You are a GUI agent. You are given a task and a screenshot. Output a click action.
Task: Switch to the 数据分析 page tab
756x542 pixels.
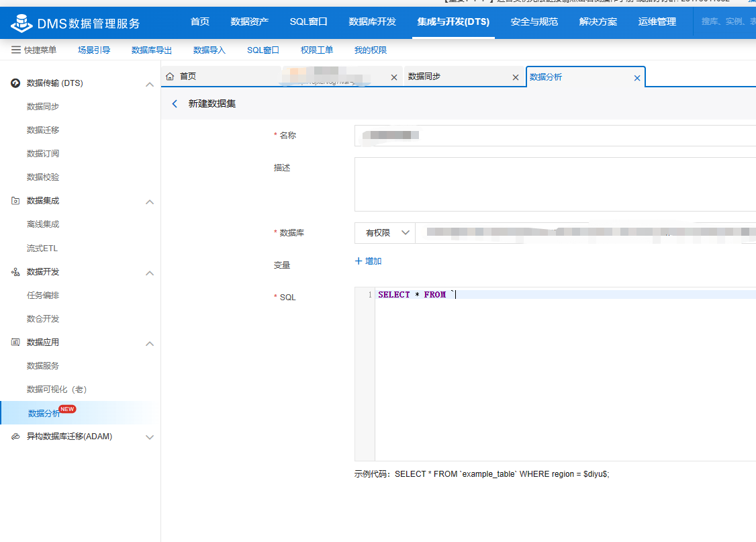tap(585, 77)
